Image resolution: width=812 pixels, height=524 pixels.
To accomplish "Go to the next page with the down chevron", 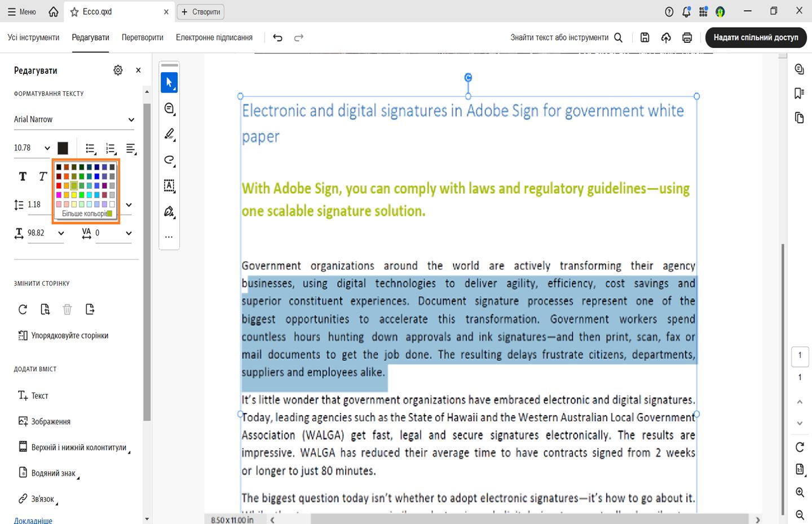I will pyautogui.click(x=800, y=423).
